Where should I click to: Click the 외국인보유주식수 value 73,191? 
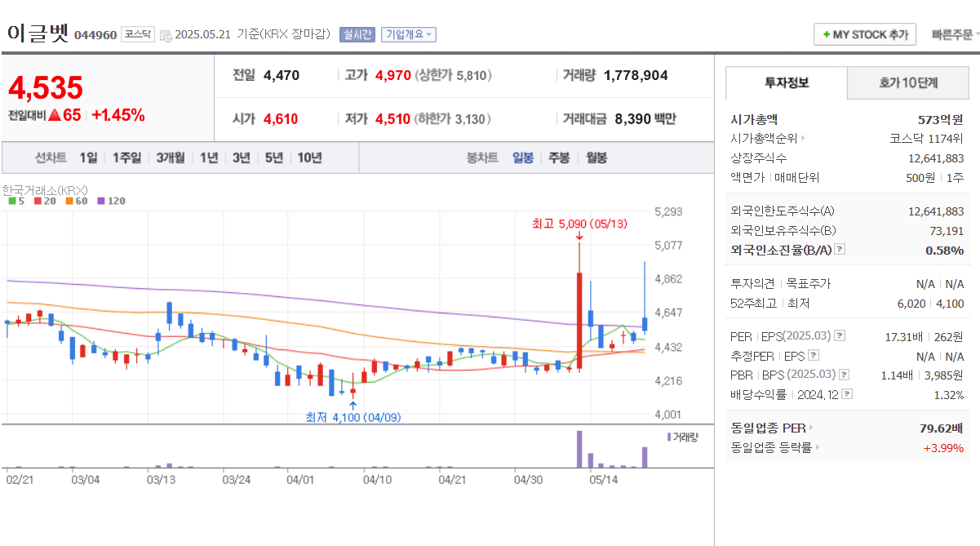click(x=947, y=231)
